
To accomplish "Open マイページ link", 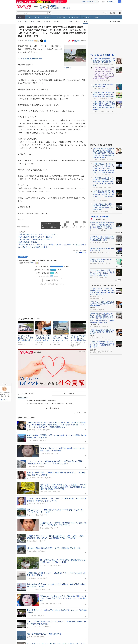I will [103, 13].
